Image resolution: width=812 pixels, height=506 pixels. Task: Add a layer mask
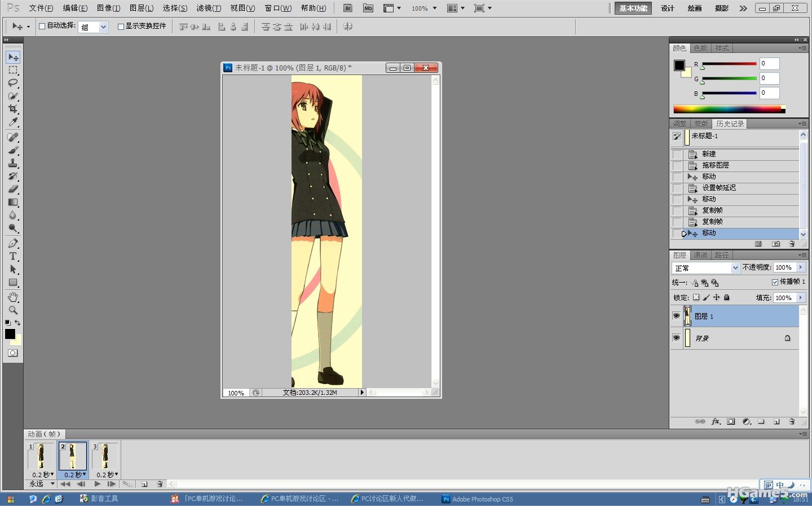pyautogui.click(x=731, y=421)
